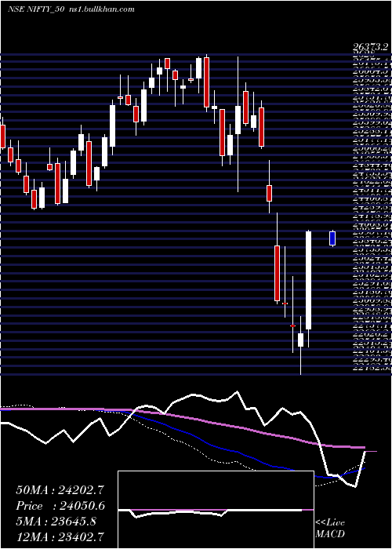Select the 50MA : 24202.7 readout
This screenshot has width=392, height=549.
(x=60, y=490)
